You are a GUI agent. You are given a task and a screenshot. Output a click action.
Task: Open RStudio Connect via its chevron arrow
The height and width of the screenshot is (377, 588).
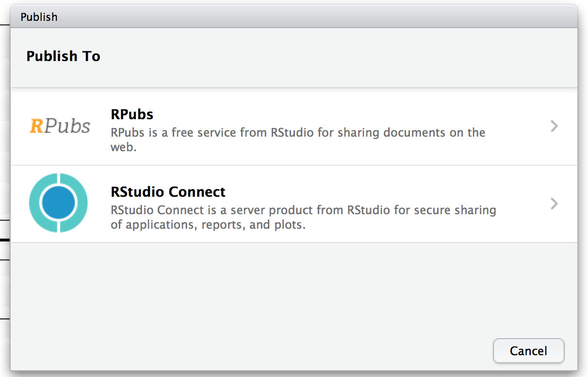coord(554,204)
